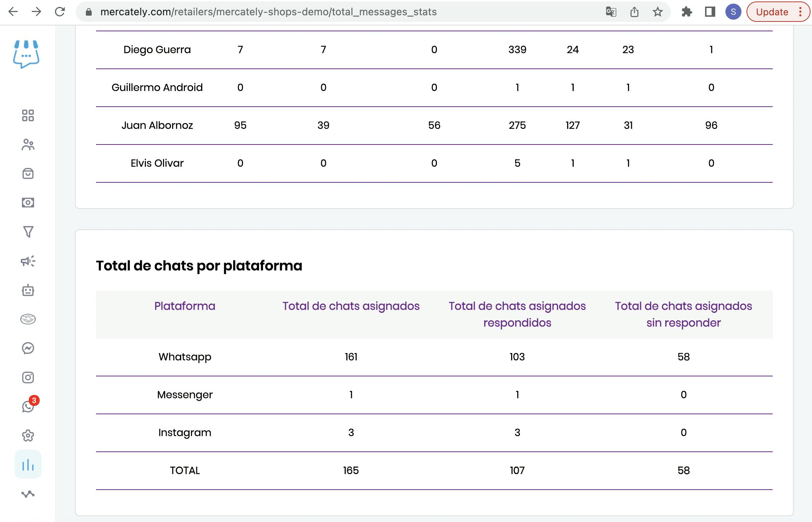812x522 pixels.
Task: Reload the page
Action: pos(60,12)
